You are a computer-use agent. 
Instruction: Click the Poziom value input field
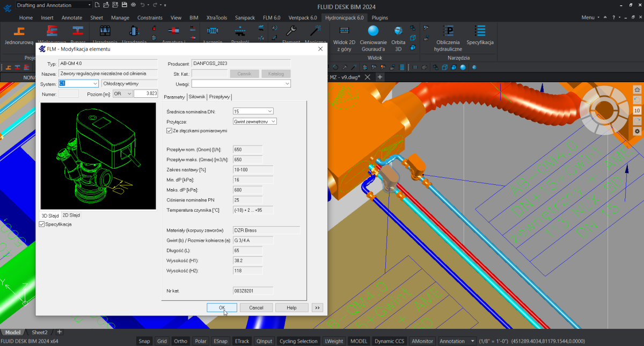tap(145, 93)
